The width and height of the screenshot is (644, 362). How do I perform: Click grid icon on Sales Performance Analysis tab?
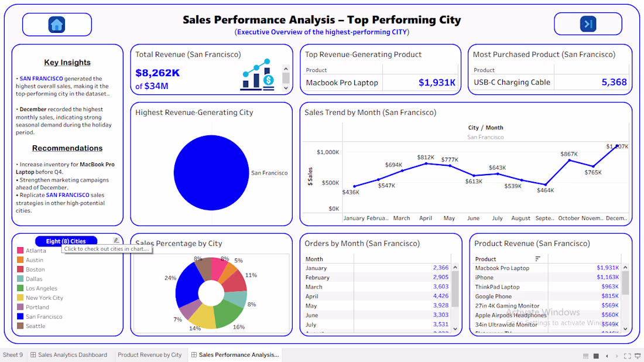tap(194, 355)
